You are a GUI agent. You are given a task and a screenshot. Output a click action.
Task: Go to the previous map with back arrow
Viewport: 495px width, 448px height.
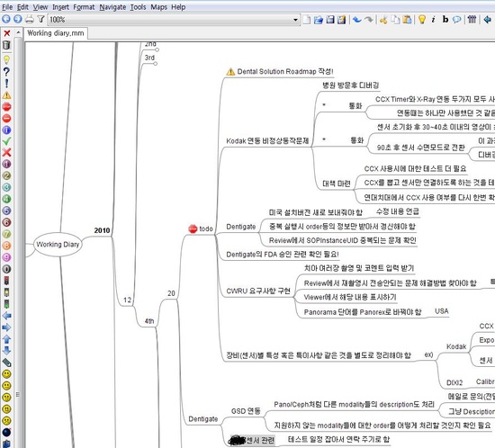point(6,19)
